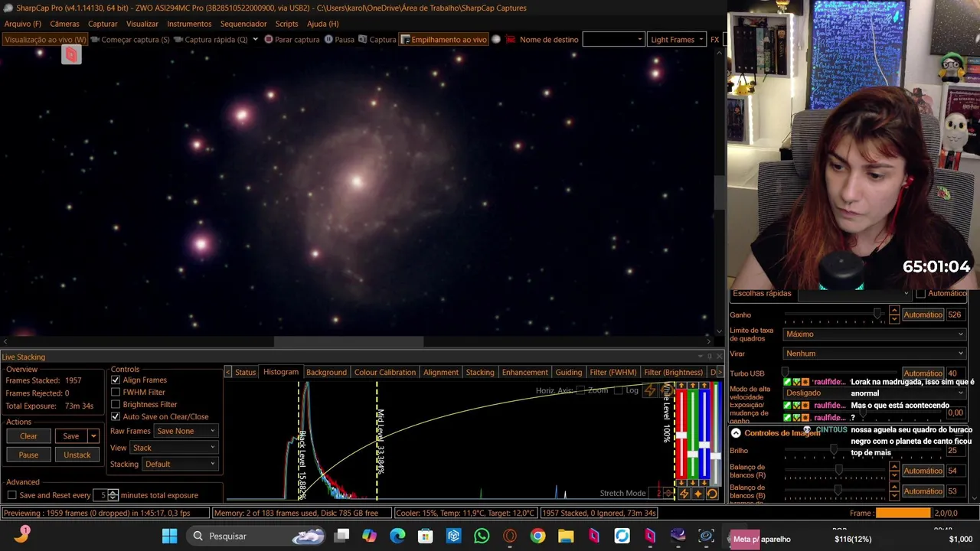980x551 pixels.
Task: Open the Light Frames dropdown
Action: coord(677,39)
